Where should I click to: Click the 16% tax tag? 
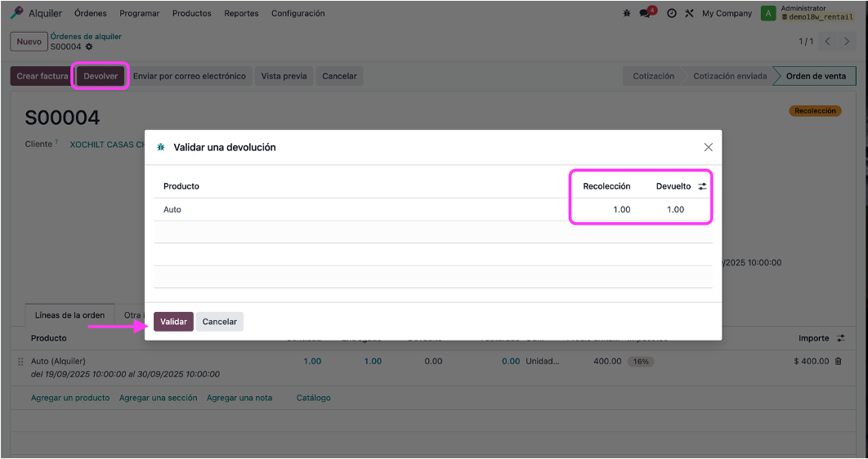tap(641, 361)
